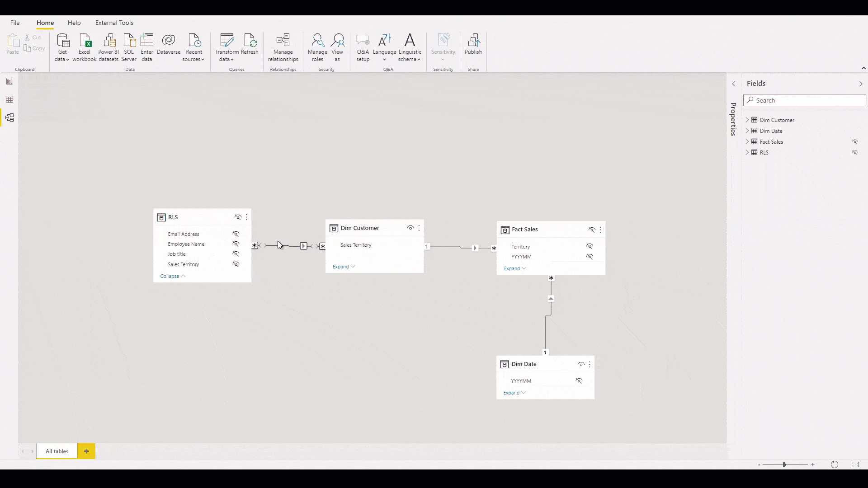This screenshot has height=488, width=868.
Task: Add a new layout tab with plus button
Action: tap(86, 451)
